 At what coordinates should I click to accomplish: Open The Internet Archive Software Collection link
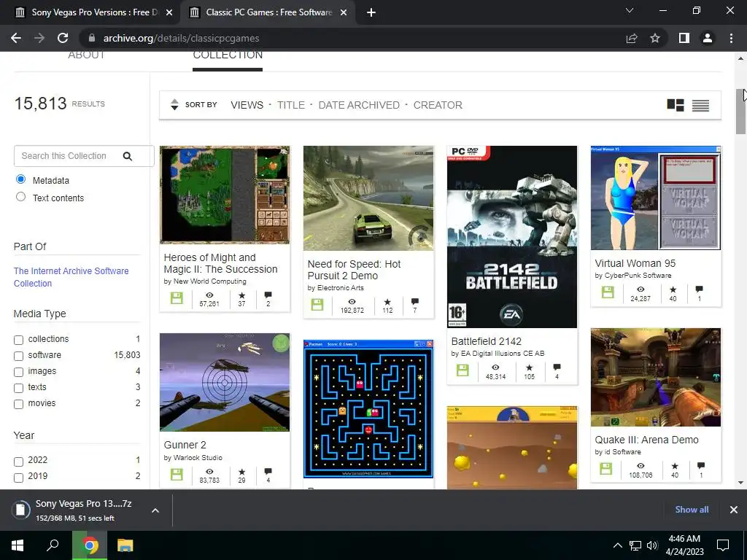coord(71,277)
